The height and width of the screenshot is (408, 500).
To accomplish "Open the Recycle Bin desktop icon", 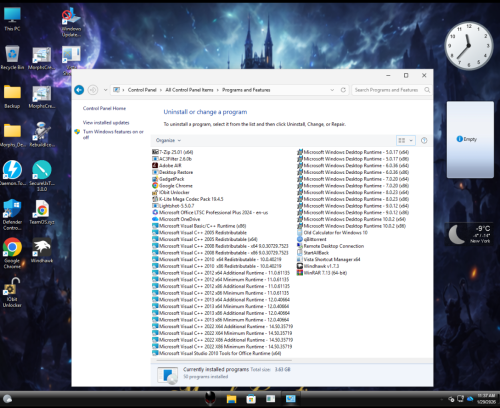I will [x=12, y=57].
